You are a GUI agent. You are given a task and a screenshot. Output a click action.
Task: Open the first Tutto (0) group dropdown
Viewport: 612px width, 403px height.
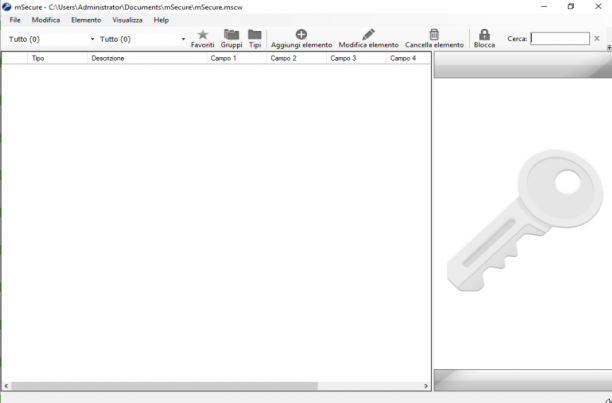pos(51,39)
